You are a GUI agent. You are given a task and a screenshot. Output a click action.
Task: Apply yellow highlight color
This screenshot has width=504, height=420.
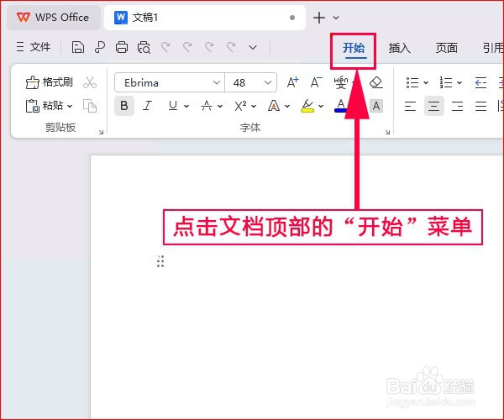click(x=307, y=106)
